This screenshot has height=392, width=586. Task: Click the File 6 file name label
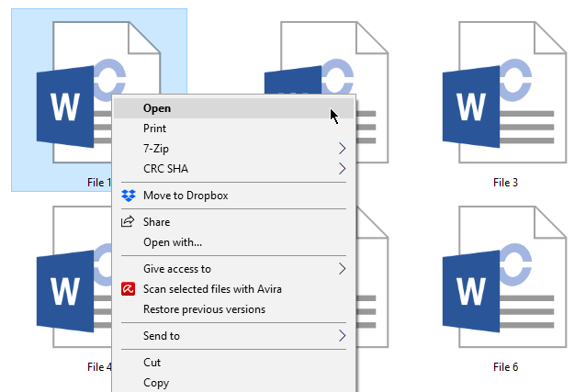(505, 367)
